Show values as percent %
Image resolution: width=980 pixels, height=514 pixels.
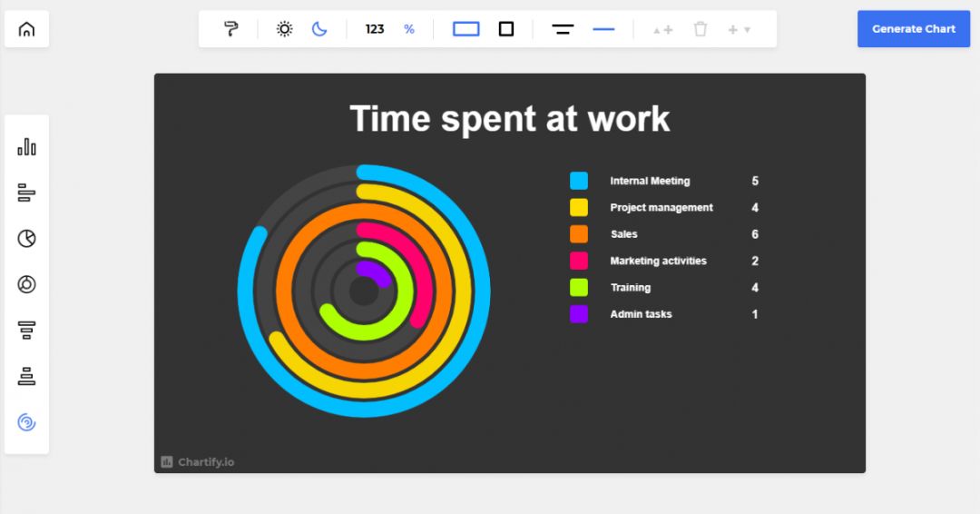(x=409, y=29)
